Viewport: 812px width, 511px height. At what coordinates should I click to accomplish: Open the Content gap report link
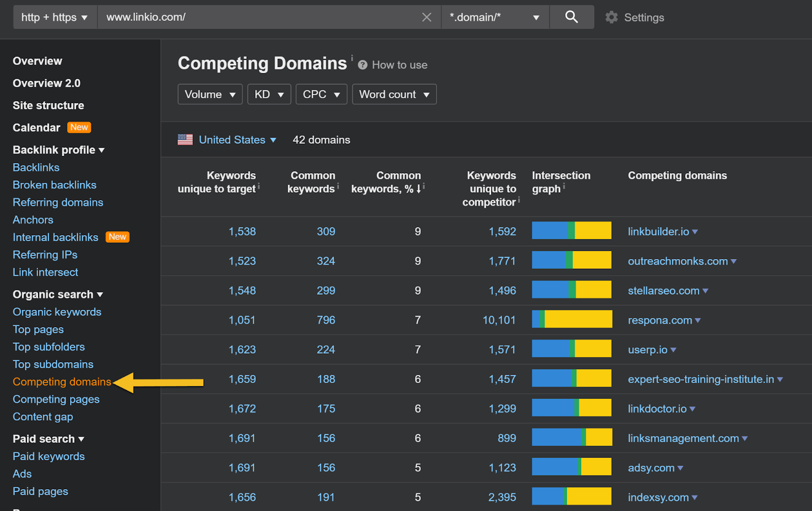point(43,417)
